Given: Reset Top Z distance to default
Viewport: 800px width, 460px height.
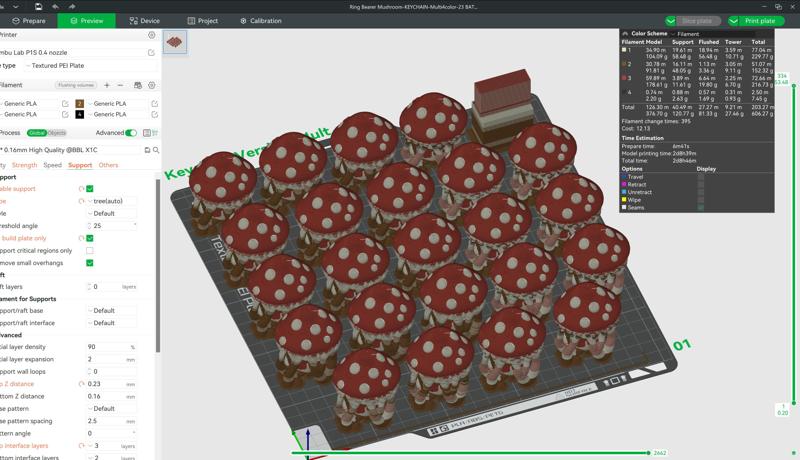Looking at the screenshot, I should click(81, 384).
